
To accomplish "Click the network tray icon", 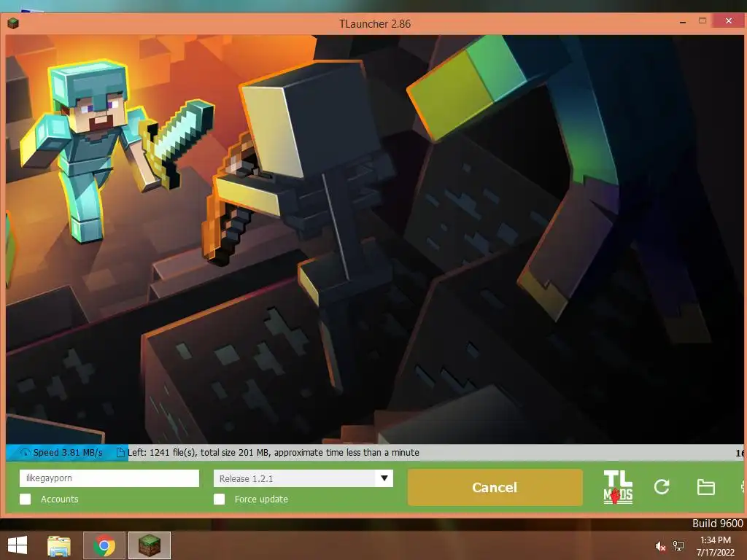I will [678, 545].
